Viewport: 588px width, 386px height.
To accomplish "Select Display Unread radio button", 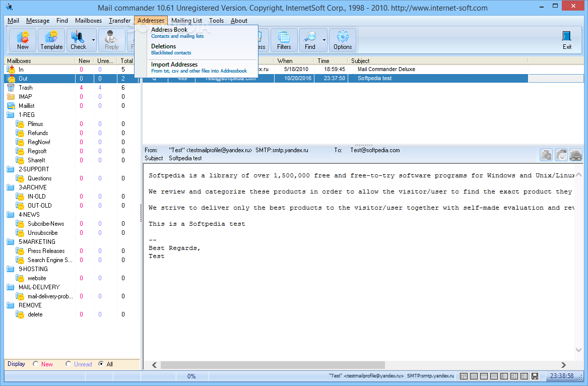I will (x=68, y=364).
